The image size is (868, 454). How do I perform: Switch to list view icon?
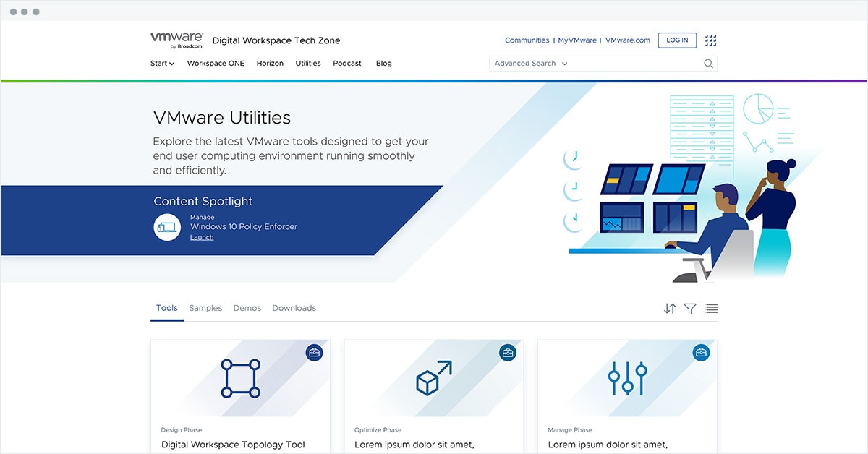710,309
